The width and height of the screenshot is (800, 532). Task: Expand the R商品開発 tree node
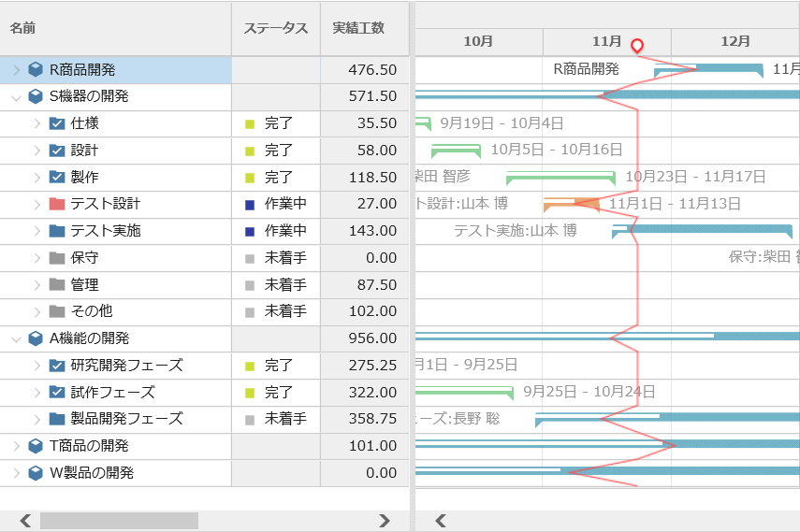point(16,69)
